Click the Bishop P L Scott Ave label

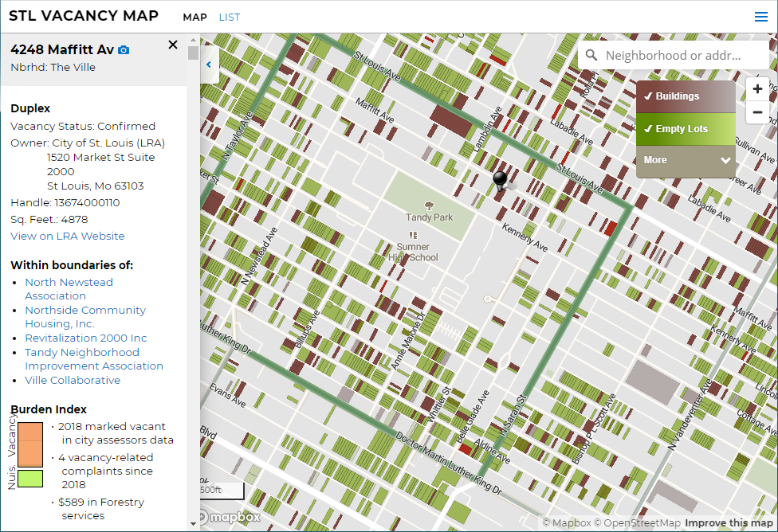click(595, 429)
